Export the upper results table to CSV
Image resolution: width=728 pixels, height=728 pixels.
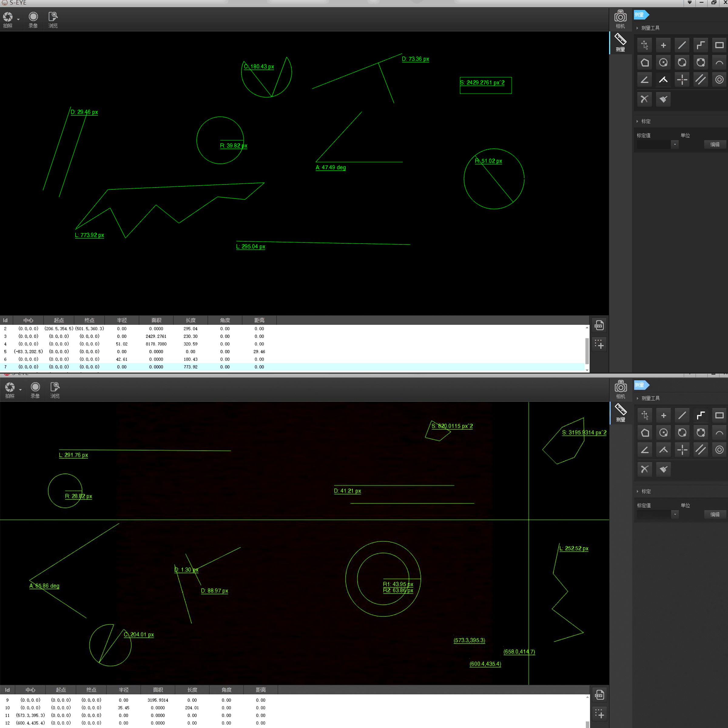click(599, 325)
